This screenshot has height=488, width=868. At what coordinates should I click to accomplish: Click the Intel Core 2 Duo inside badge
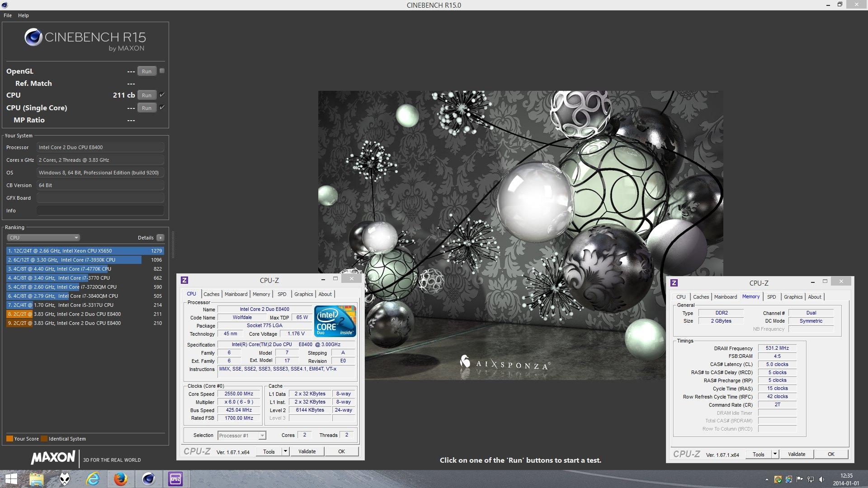point(335,321)
